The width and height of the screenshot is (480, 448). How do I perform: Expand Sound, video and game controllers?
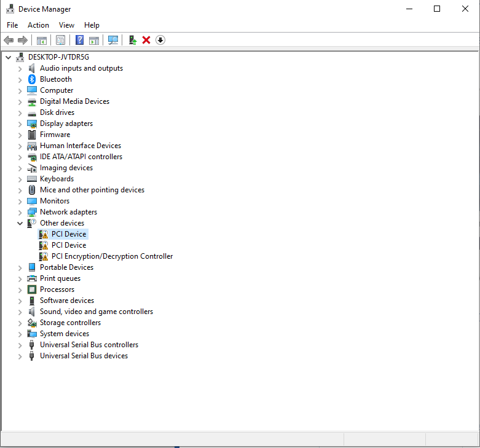[20, 312]
